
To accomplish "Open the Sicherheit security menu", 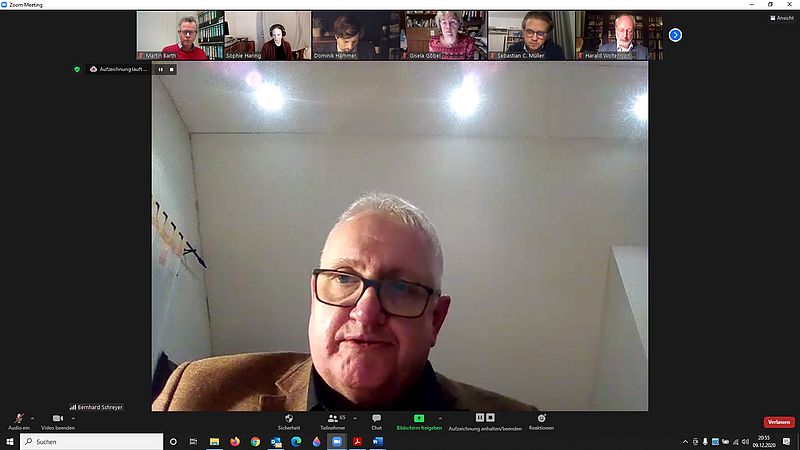I will tap(289, 421).
